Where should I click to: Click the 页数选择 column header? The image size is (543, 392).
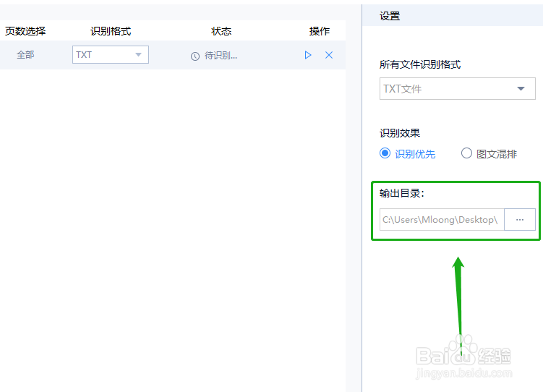tap(25, 31)
